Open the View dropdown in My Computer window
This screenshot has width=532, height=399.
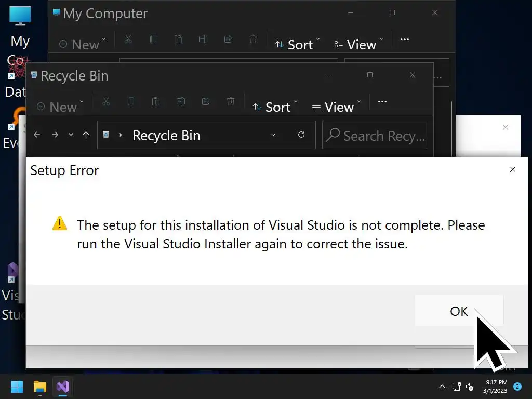click(x=358, y=45)
